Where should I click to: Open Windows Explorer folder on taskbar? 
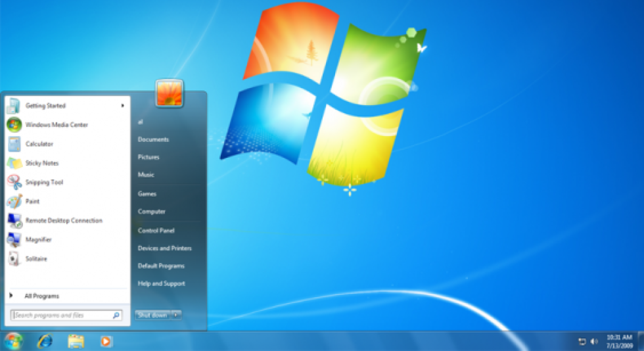click(76, 342)
